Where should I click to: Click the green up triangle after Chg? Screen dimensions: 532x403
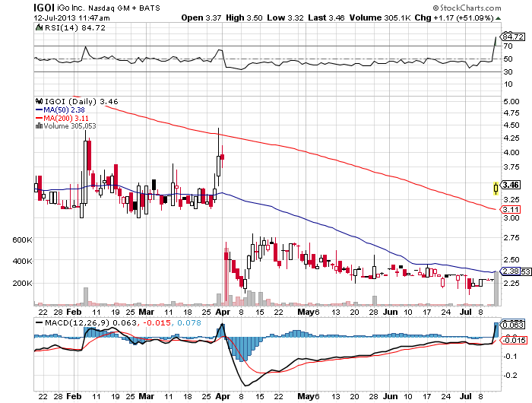498,18
